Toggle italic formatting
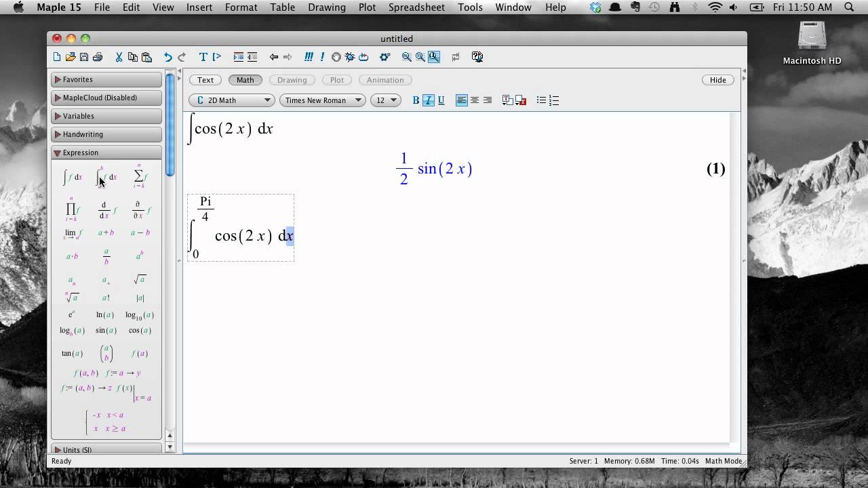 pos(429,100)
